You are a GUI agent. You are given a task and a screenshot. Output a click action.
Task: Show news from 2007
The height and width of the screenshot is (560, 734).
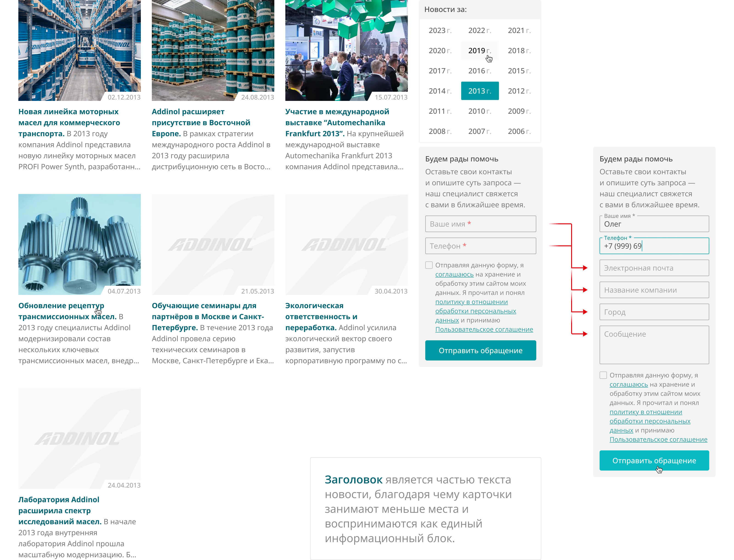[x=480, y=131]
